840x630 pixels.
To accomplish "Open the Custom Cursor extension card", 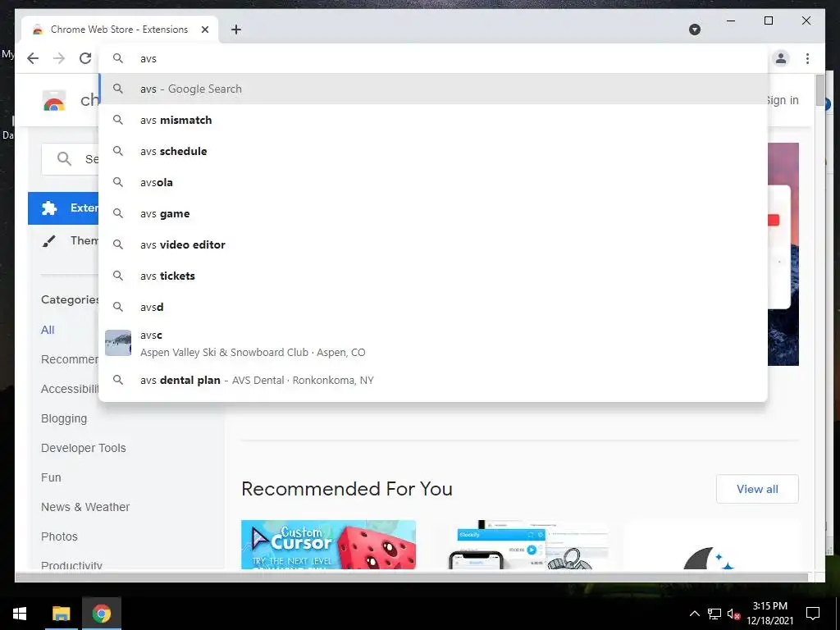I will pos(328,545).
